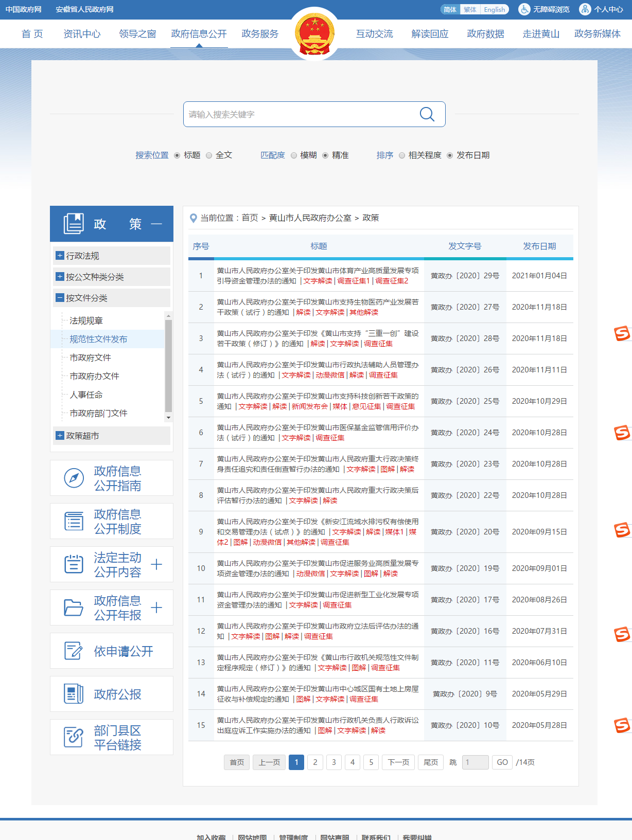
Task: Open the 依申请公开 edit icon
Action: tap(74, 651)
